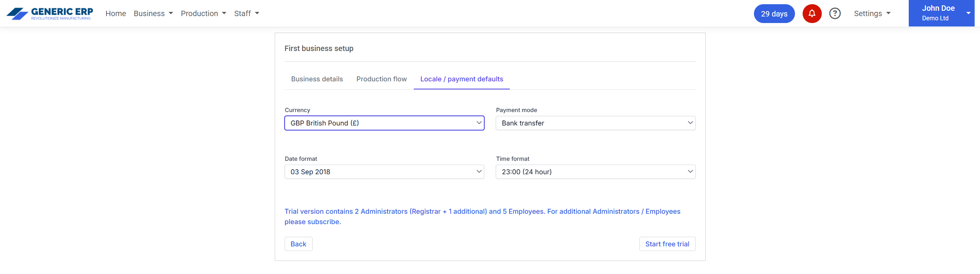Expand the Staff menu
Viewport: 980px width, 274px height.
tap(246, 13)
